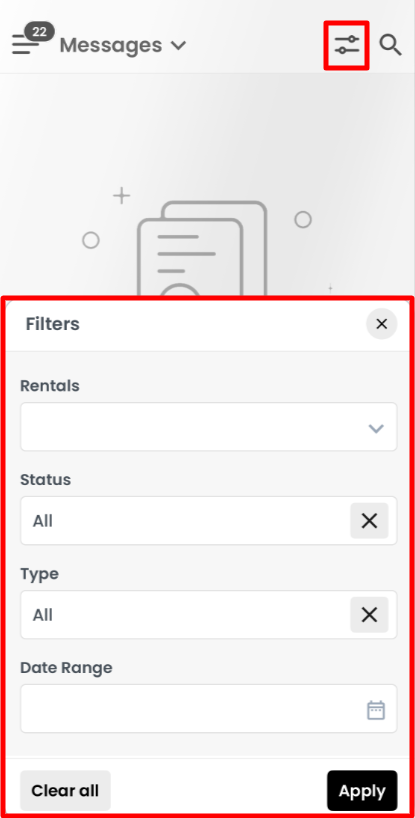The height and width of the screenshot is (818, 415).
Task: Clear the Status filter value
Action: point(369,521)
